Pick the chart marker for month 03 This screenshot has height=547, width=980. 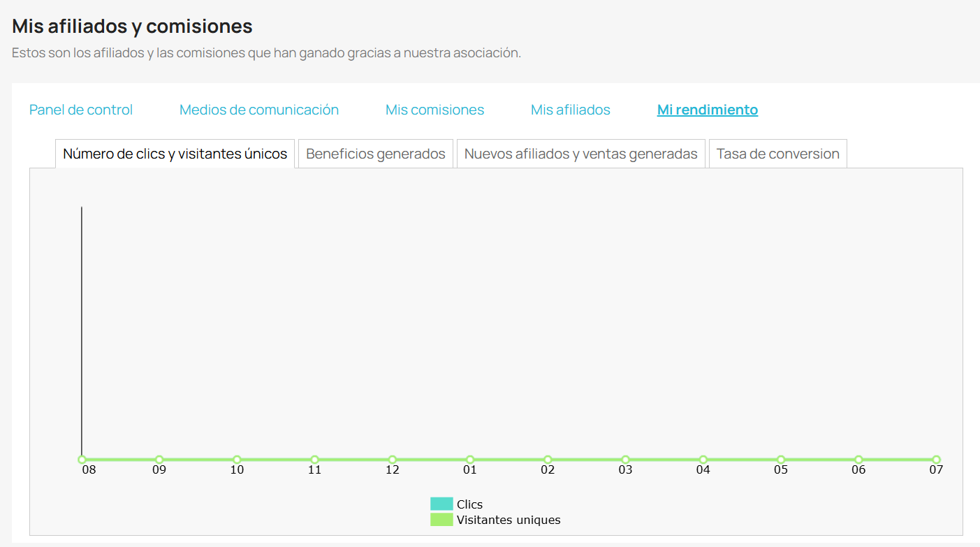(x=625, y=460)
